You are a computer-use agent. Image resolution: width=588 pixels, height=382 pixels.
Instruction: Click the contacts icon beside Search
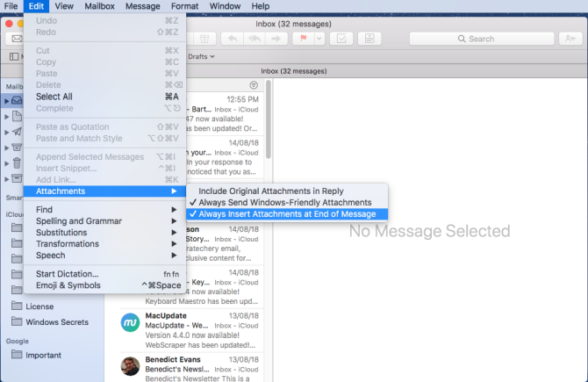click(570, 39)
